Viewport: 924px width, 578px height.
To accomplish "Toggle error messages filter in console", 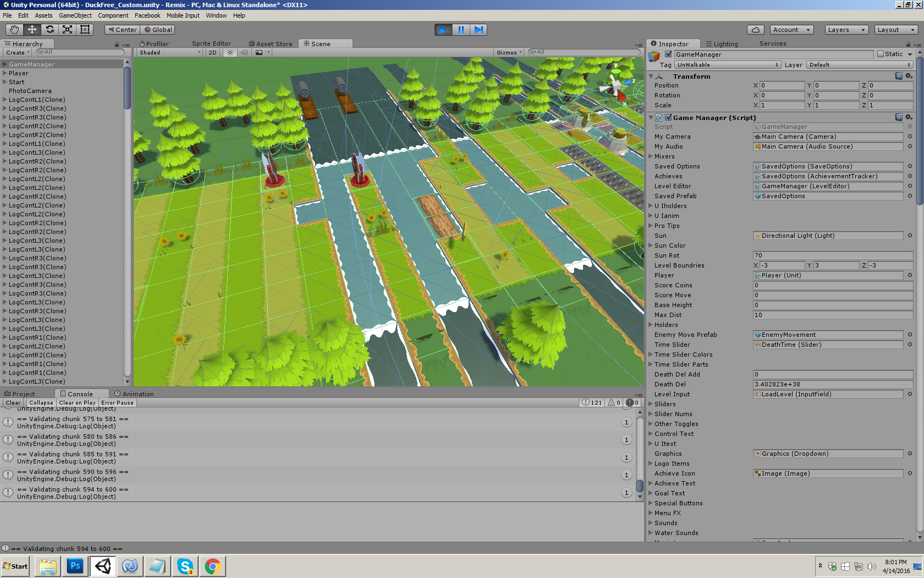I will click(632, 402).
